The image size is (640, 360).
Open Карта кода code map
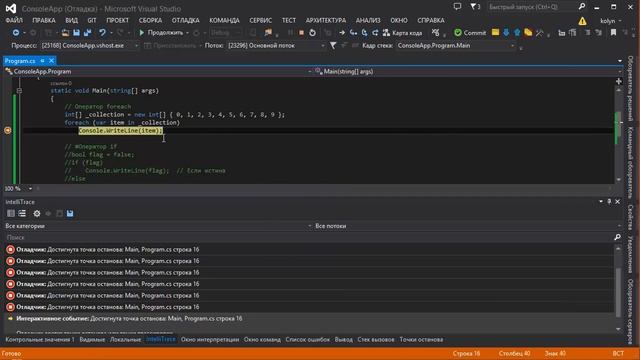pos(402,33)
